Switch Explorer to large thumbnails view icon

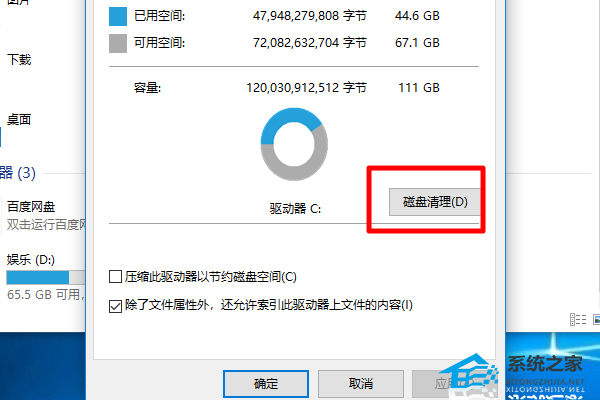[596, 319]
